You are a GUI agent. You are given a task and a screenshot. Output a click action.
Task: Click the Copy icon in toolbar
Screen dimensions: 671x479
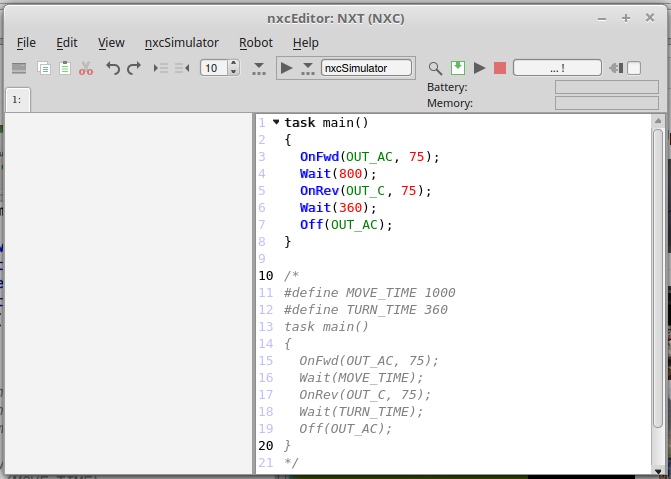tap(44, 68)
